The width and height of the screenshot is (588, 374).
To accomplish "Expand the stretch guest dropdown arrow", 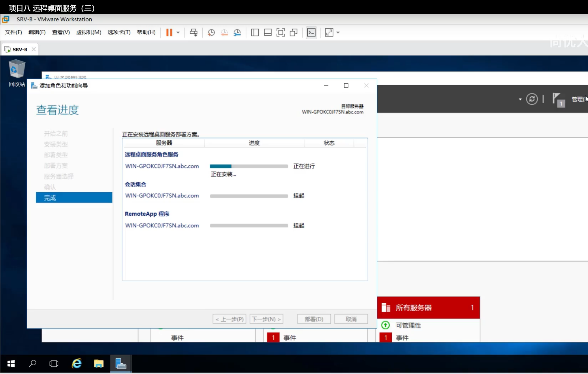I will (338, 32).
